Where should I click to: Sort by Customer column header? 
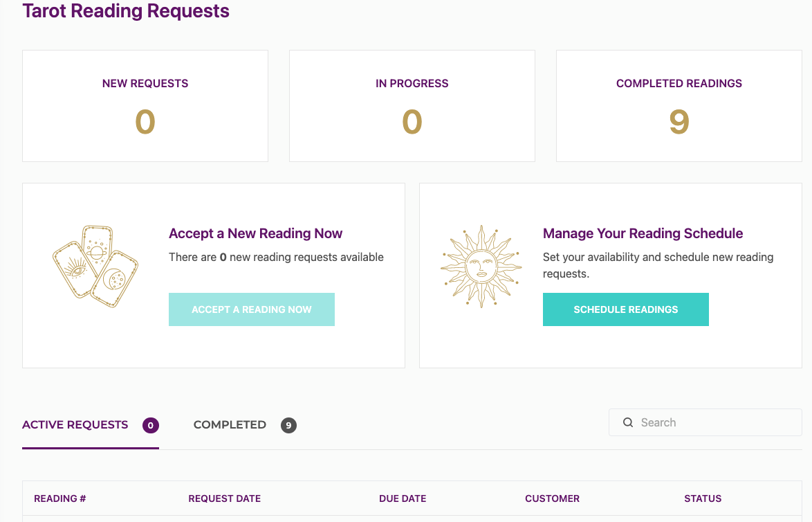click(553, 498)
